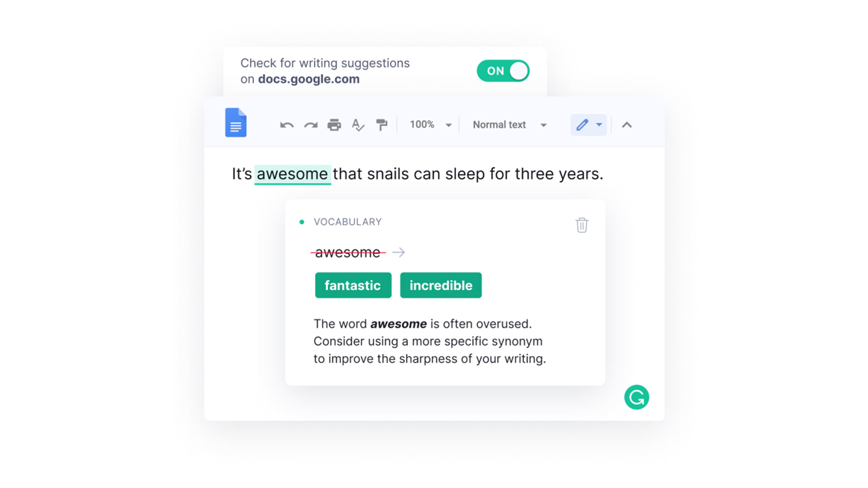Select the fantastic synonym button
Screen dimensions: 868x488
tap(352, 286)
